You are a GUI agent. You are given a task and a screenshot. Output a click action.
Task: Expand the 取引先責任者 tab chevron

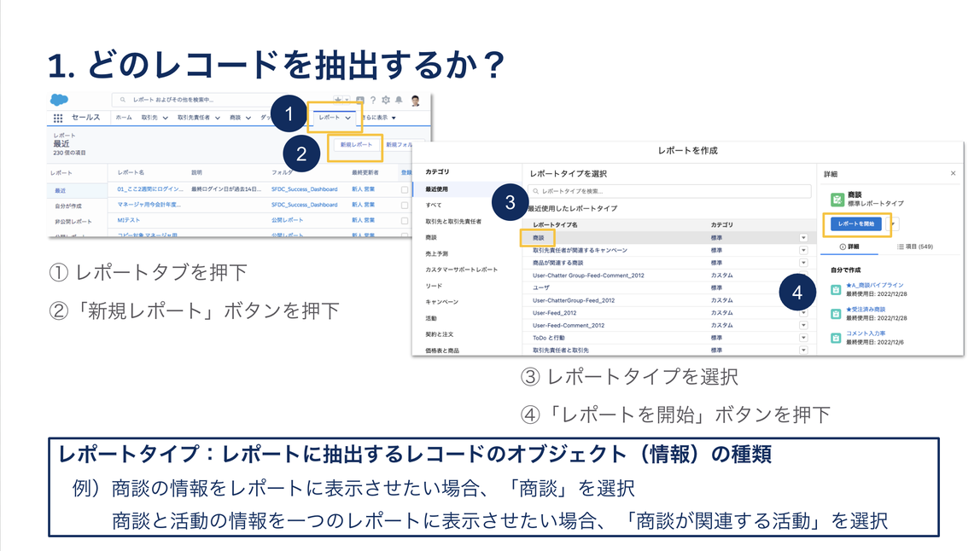(x=218, y=118)
